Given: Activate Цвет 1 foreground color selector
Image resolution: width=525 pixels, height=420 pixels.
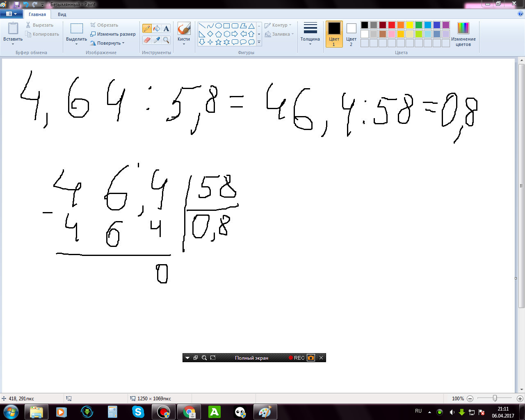Looking at the screenshot, I should 334,34.
